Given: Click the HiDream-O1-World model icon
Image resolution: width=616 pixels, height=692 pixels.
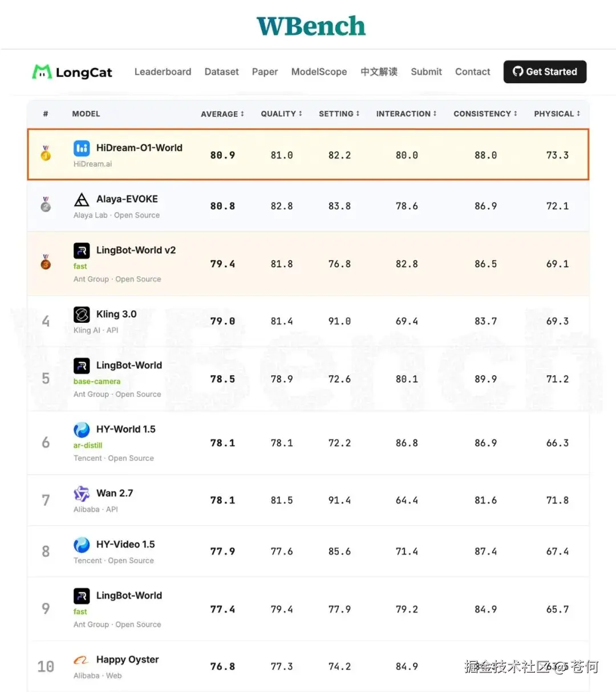Looking at the screenshot, I should tap(82, 148).
